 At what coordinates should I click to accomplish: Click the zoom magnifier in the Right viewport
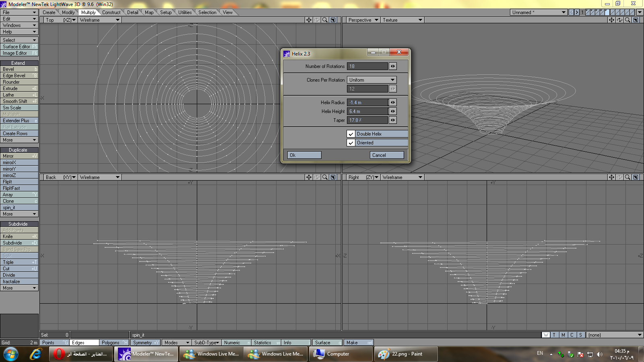click(x=627, y=177)
